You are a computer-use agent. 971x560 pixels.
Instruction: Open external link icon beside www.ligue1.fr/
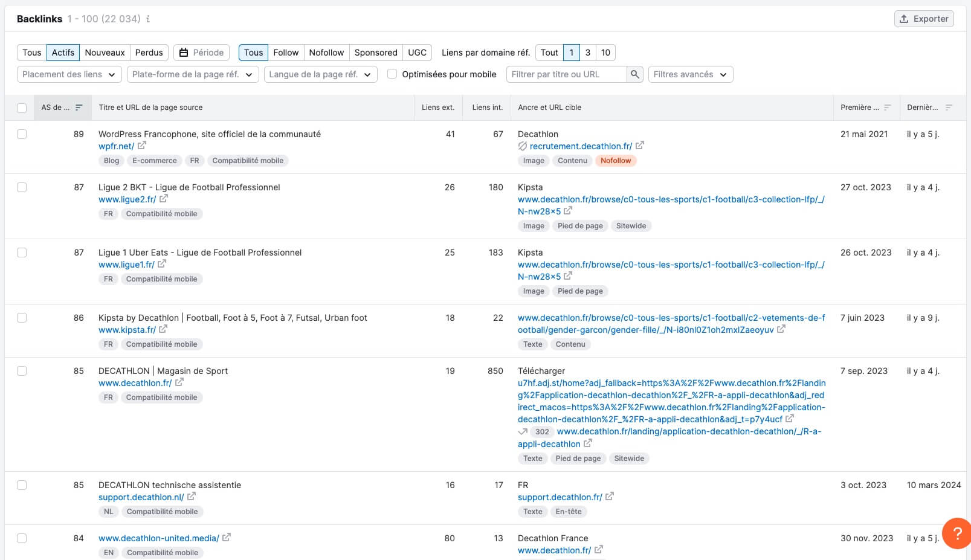pos(162,264)
